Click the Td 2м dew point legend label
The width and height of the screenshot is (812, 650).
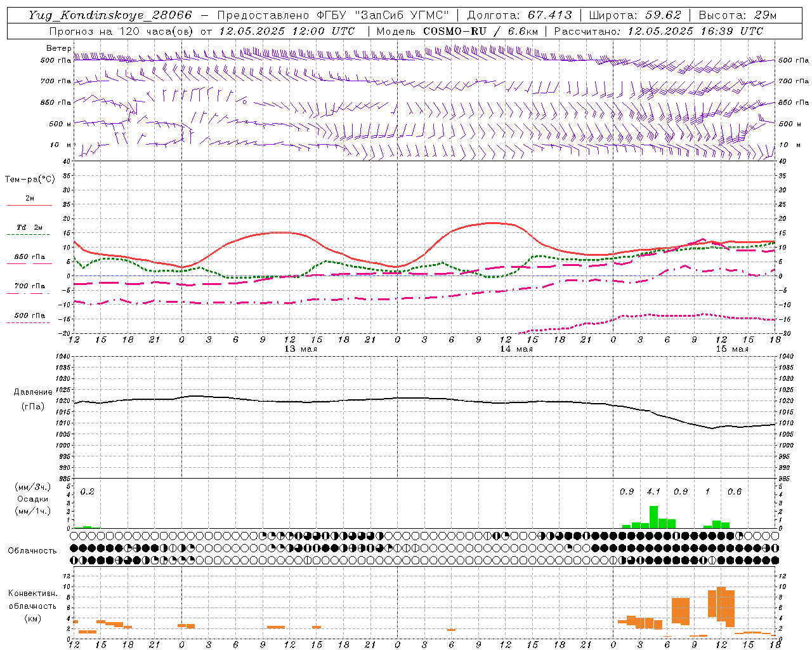29,227
